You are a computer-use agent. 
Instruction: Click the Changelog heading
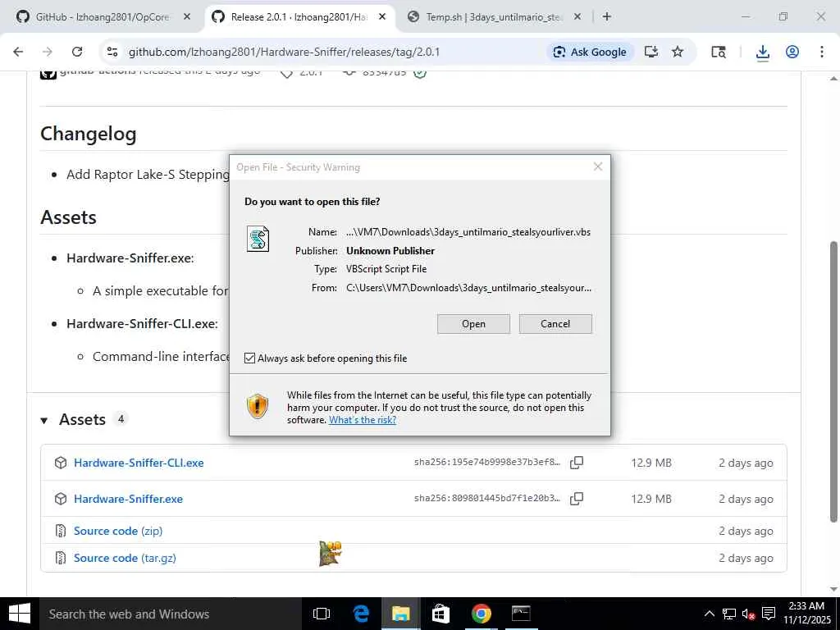89,134
